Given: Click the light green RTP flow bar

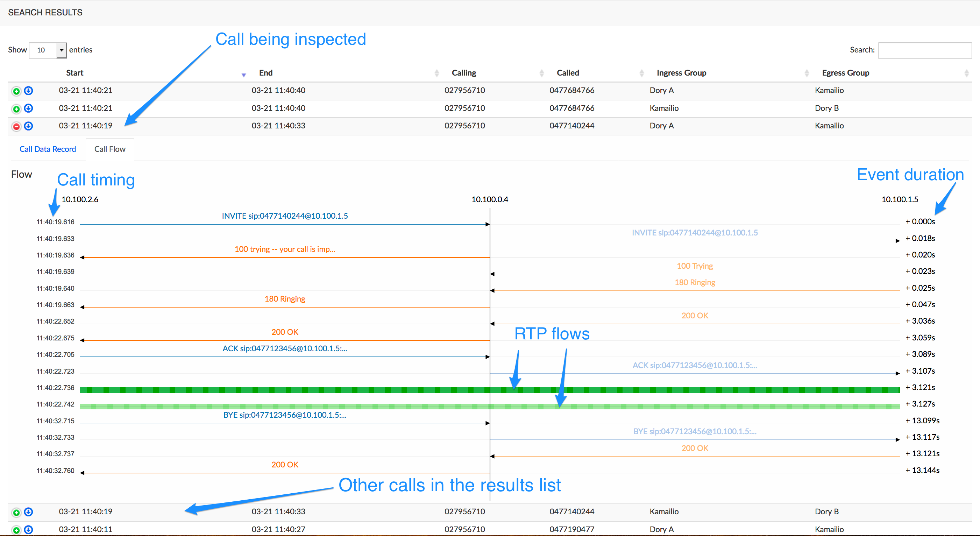Looking at the screenshot, I should (x=490, y=407).
